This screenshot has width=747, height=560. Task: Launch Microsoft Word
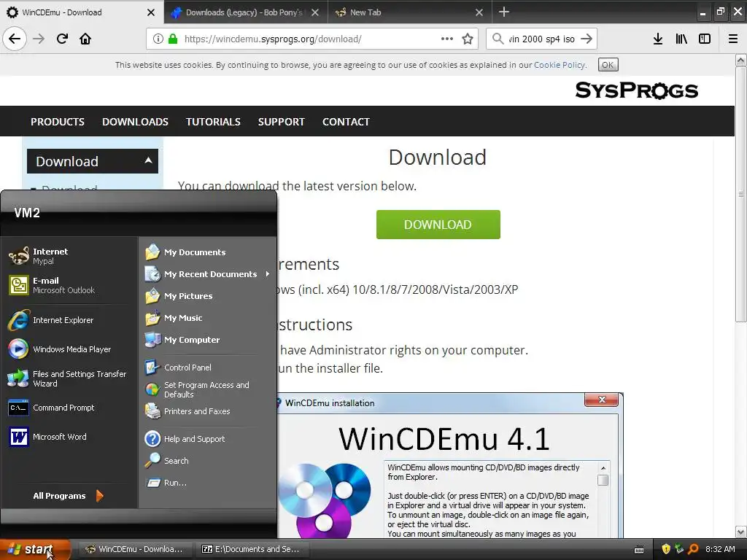(x=69, y=437)
